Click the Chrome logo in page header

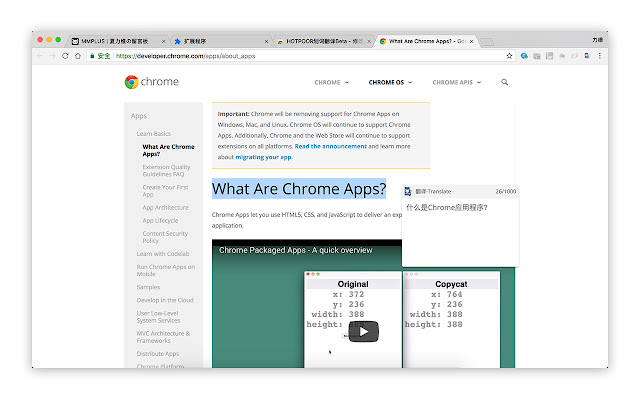click(151, 82)
